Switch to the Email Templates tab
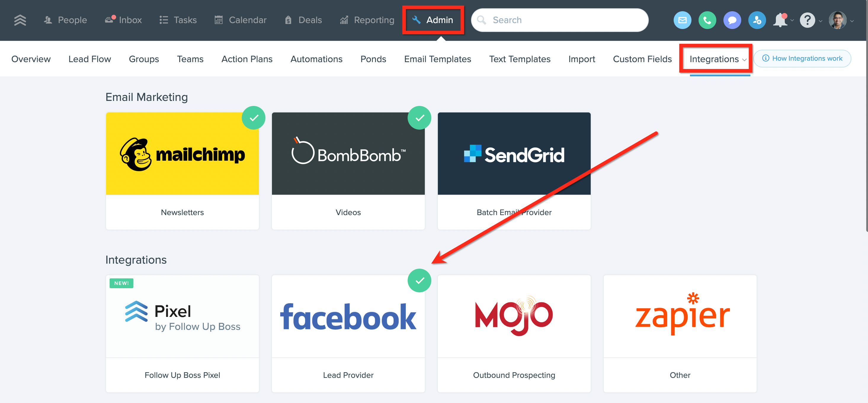 coord(437,59)
